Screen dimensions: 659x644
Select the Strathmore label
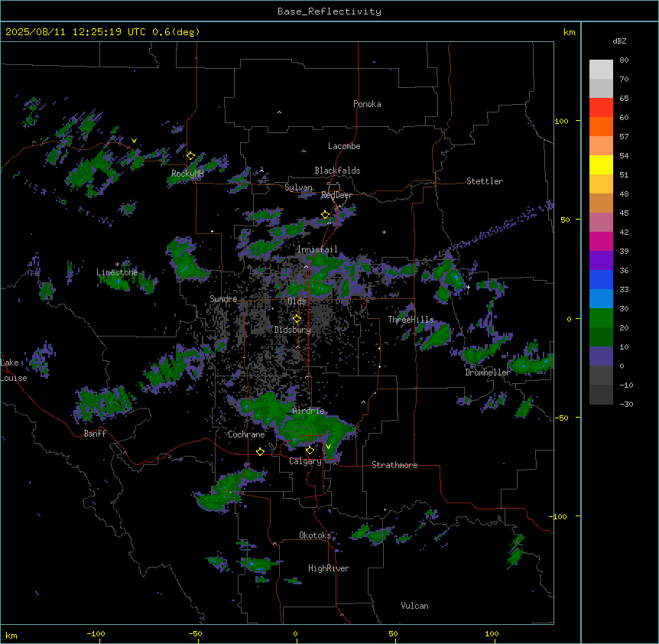pos(394,465)
